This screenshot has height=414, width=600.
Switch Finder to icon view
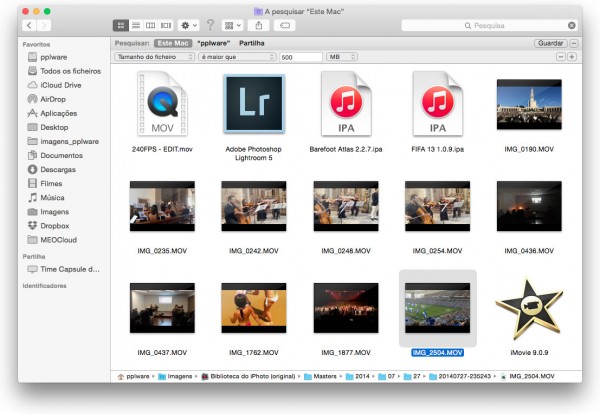click(121, 25)
